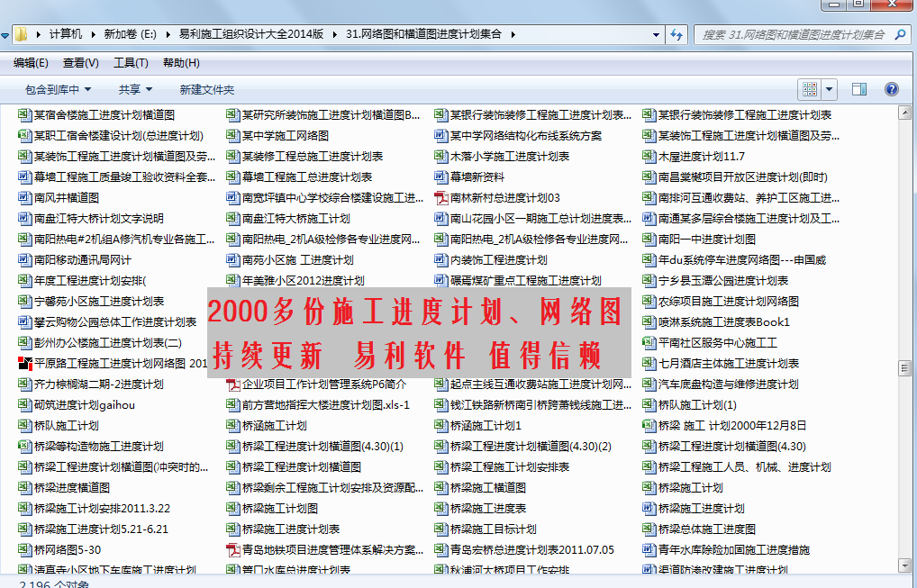Go to 易利施工组织设计大全2014版 breadcrumb
Viewport: 917px width, 588px height.
[250, 34]
